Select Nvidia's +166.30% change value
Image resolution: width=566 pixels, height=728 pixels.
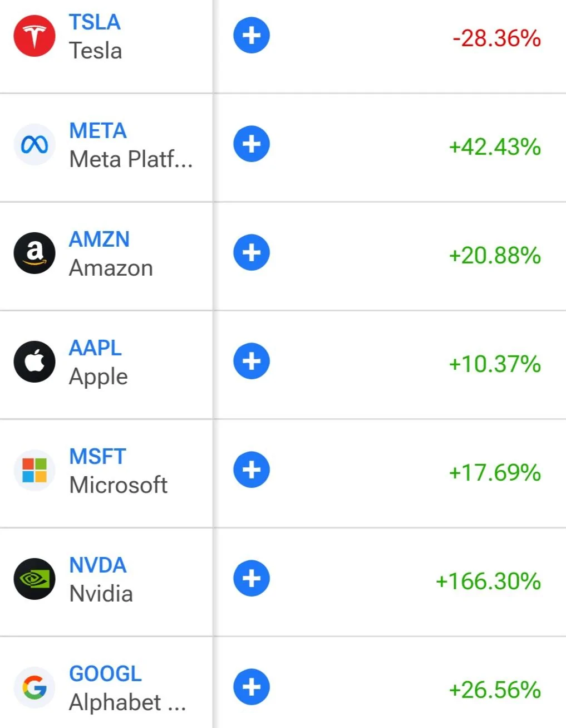488,581
